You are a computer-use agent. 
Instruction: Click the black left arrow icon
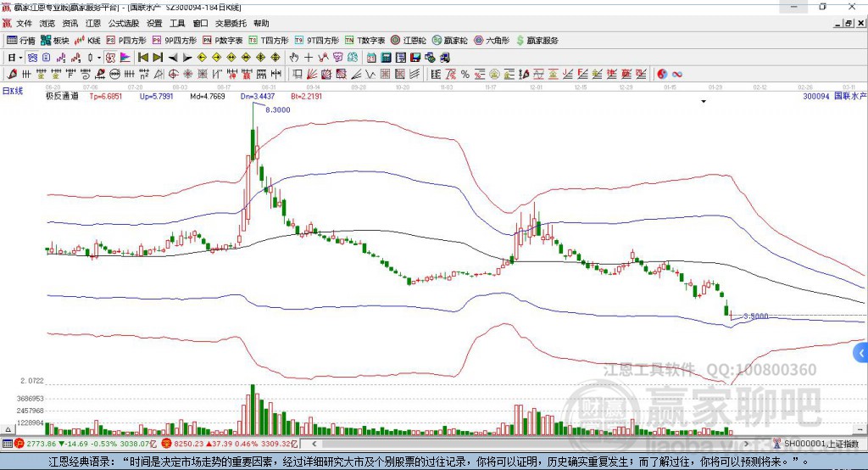click(173, 58)
